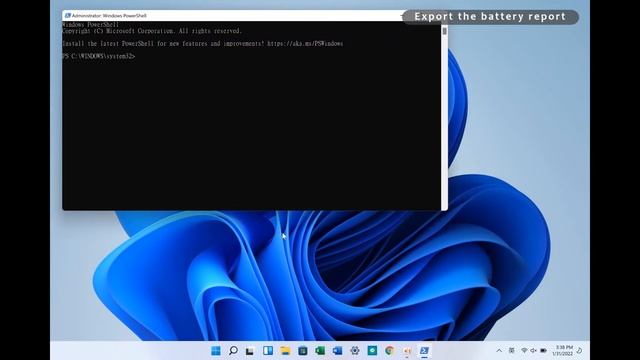This screenshot has width=640, height=360.
Task: Click the aka.ms/PSWindows URL text
Action: pos(305,44)
